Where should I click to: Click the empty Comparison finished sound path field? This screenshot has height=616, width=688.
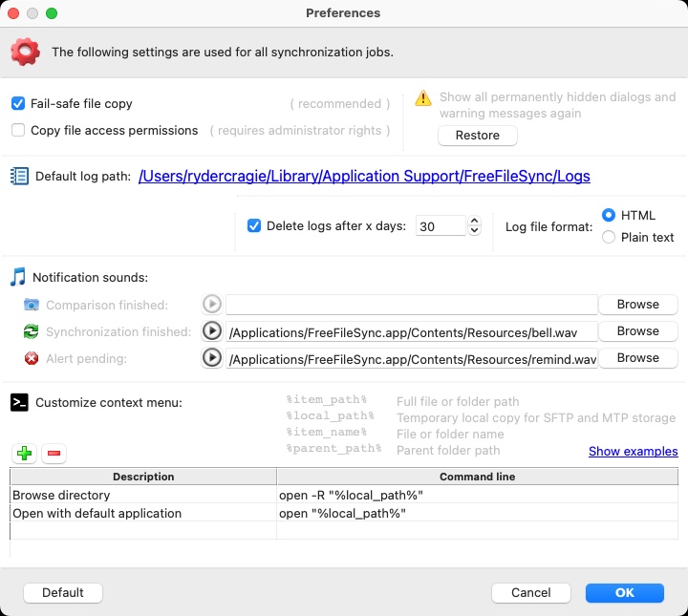coord(412,305)
